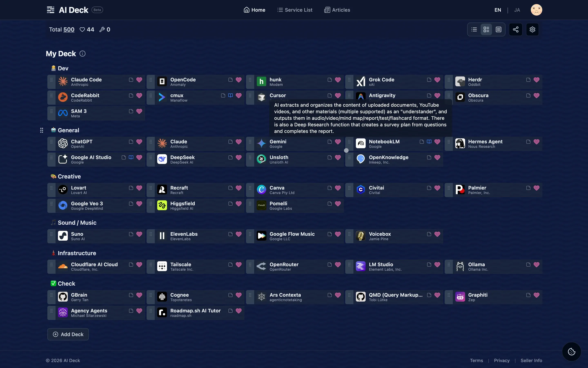
Task: Unfavorite Hermes Agent with its heart
Action: [x=537, y=142]
